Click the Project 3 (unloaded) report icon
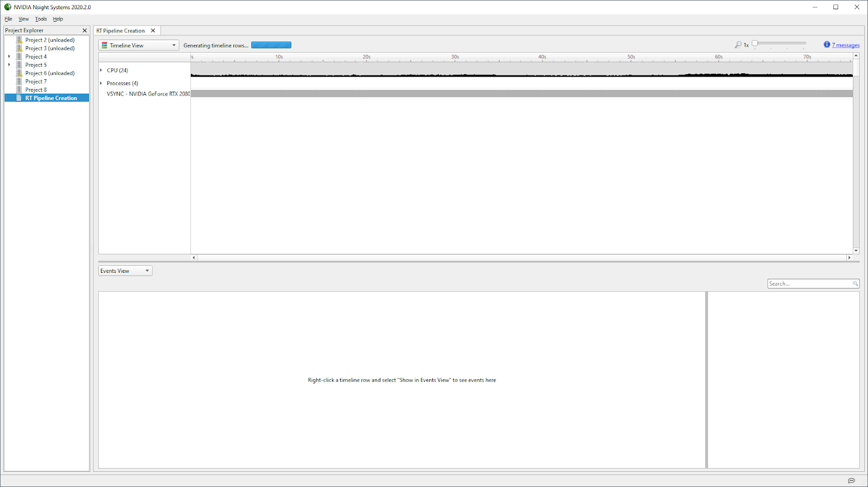This screenshot has height=487, width=868. pyautogui.click(x=19, y=48)
